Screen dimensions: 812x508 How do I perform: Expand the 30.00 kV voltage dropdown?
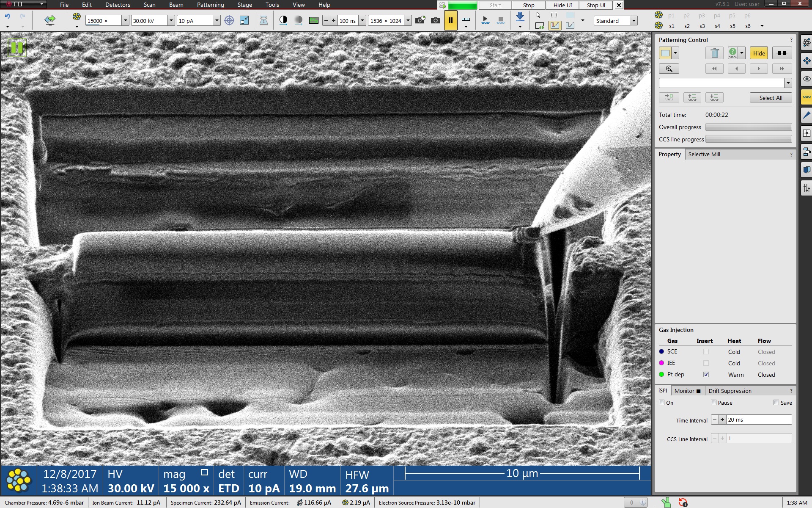click(x=171, y=21)
